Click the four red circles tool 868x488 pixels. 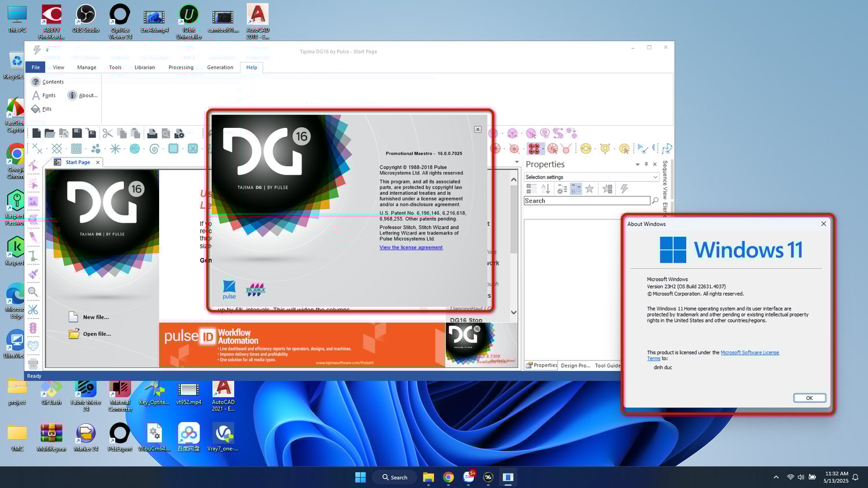click(534, 149)
